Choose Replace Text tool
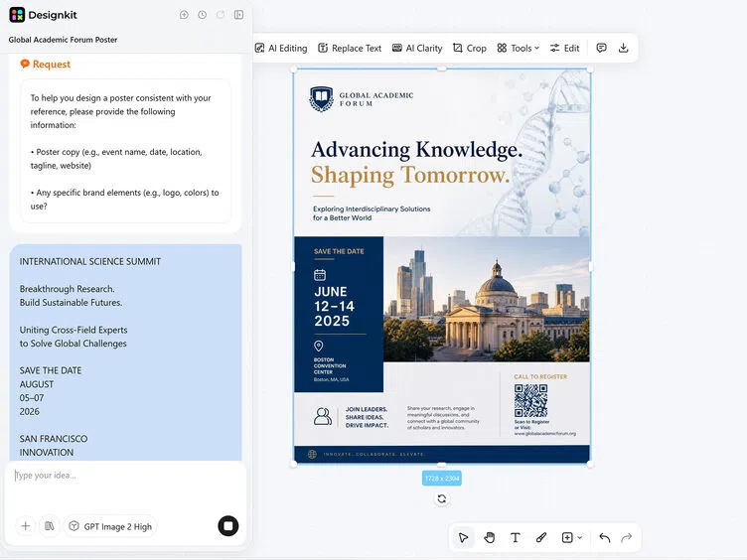This screenshot has width=747, height=560. [350, 48]
